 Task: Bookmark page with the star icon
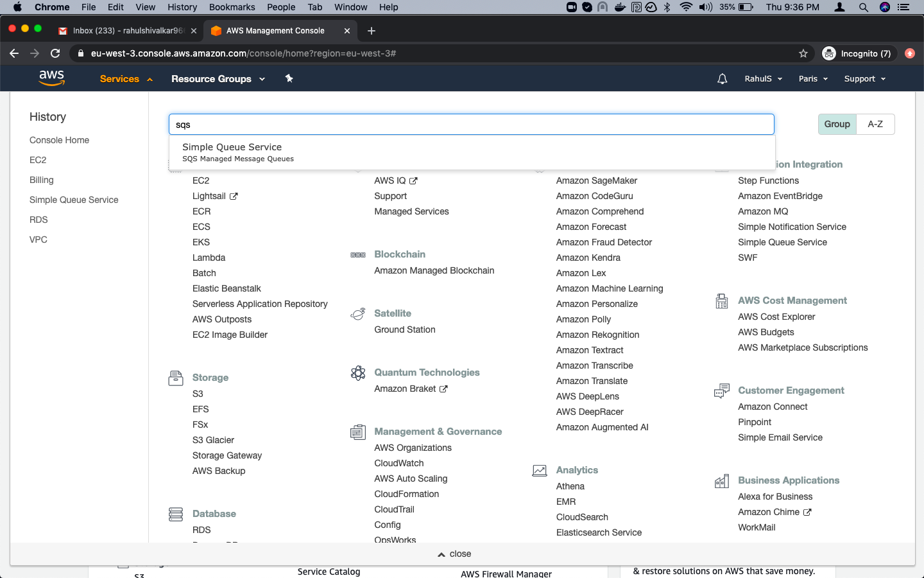coord(803,53)
